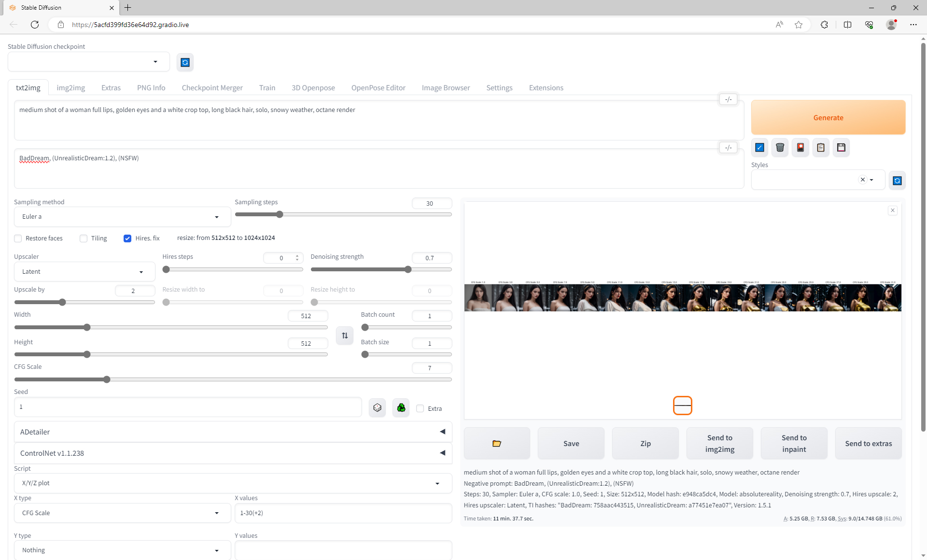This screenshot has width=927, height=560.
Task: Open output folder with folder icon
Action: coord(496,443)
